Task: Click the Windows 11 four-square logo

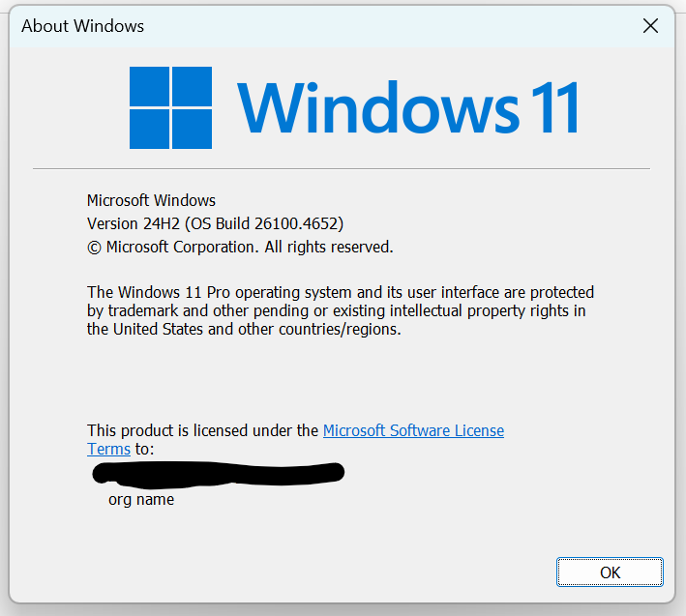Action: (x=170, y=107)
